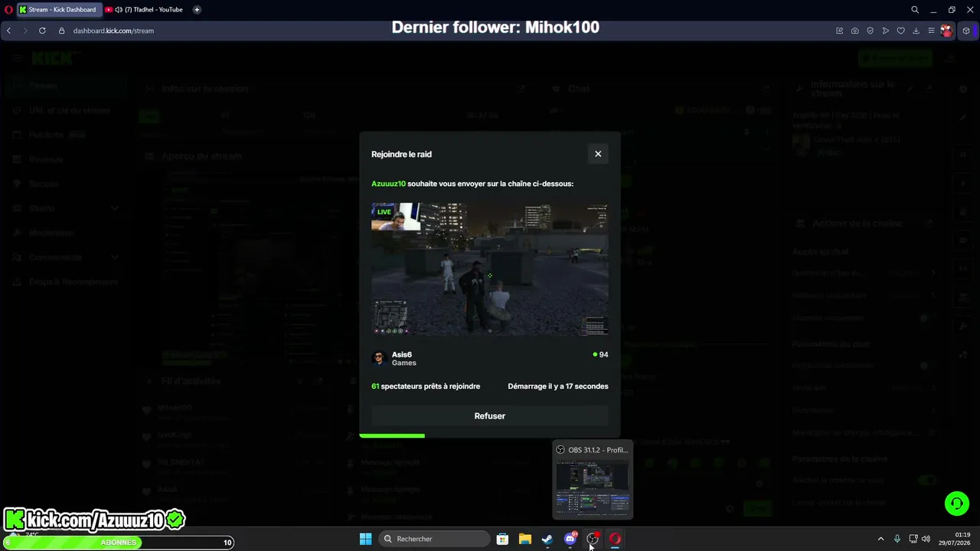Open the URL et clé du stream page
Screen dimensions: 980x551
[x=64, y=110]
